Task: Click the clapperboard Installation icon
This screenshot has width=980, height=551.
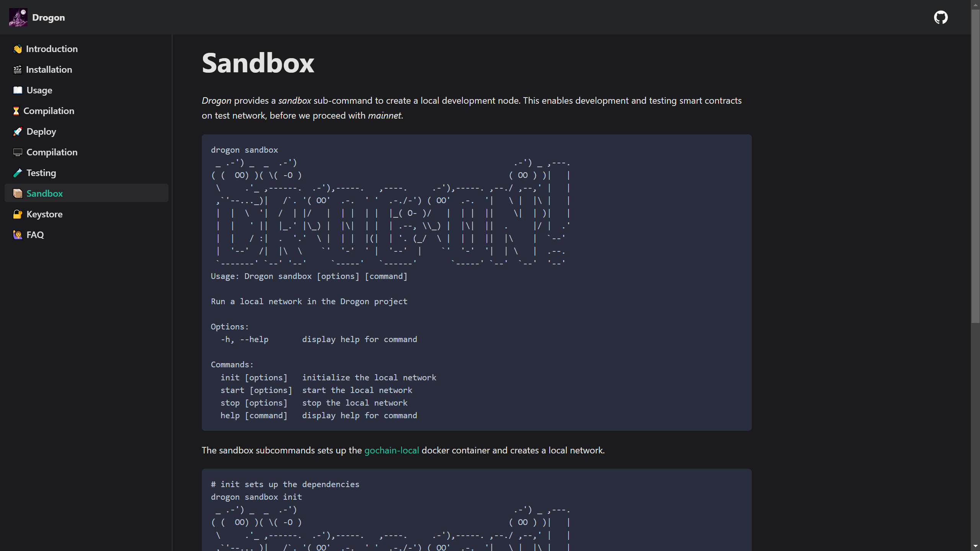Action: click(18, 70)
